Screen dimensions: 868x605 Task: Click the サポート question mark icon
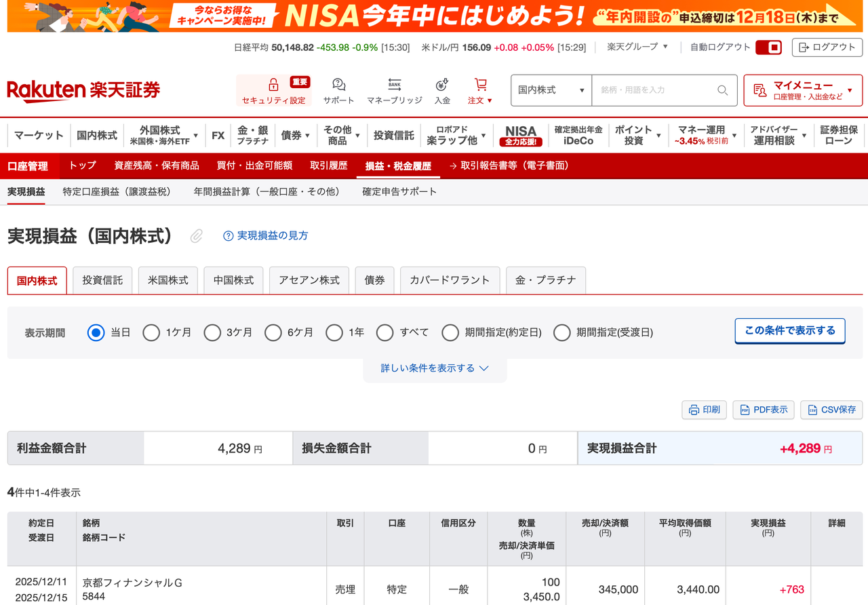pos(338,85)
